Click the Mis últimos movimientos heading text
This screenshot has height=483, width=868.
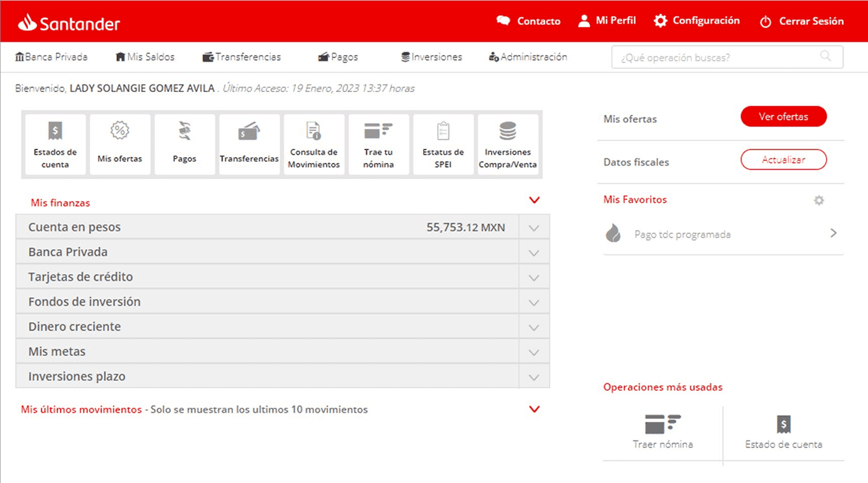(82, 410)
